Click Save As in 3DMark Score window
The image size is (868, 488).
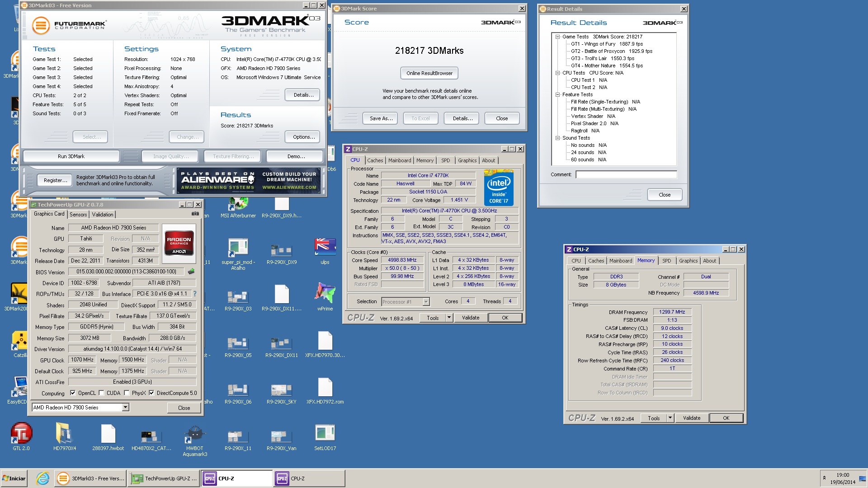pos(380,118)
